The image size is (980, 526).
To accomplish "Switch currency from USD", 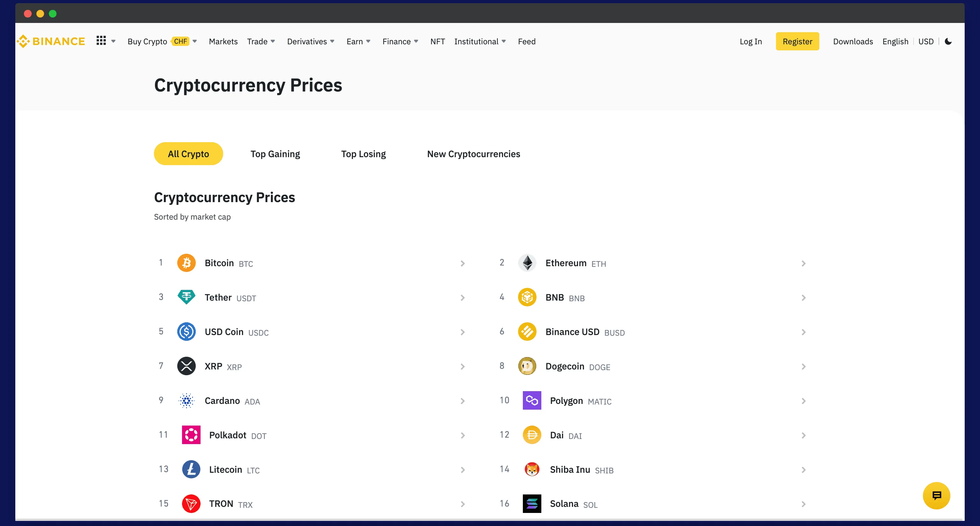I will [926, 41].
